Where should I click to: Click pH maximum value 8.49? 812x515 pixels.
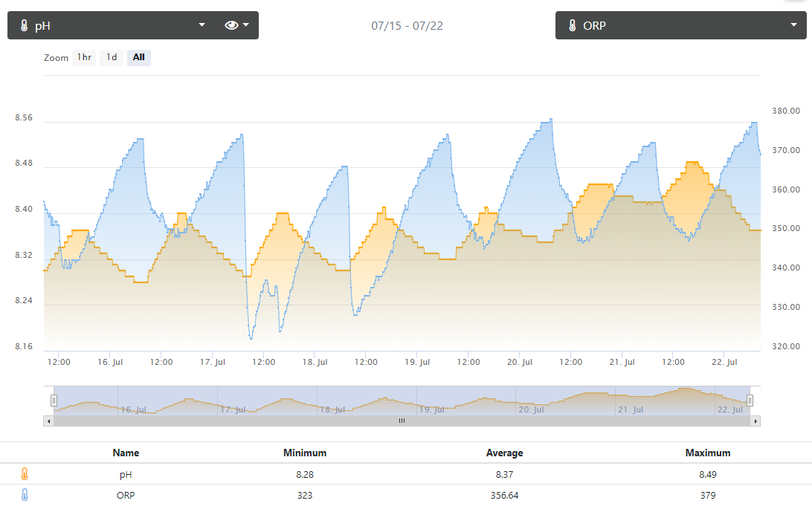[x=708, y=475]
